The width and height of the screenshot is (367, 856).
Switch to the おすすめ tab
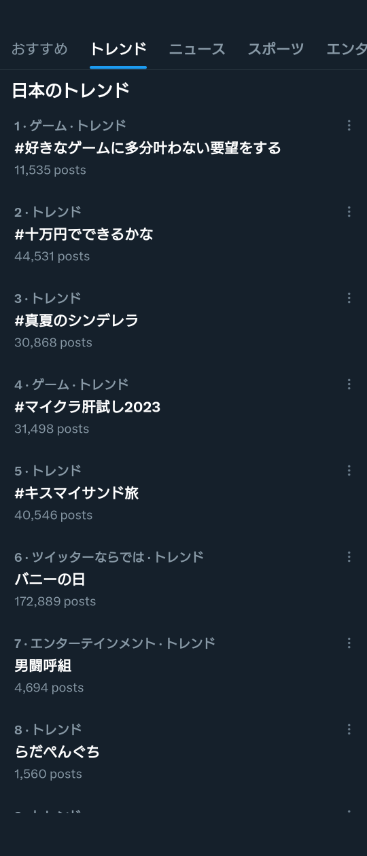coord(39,49)
